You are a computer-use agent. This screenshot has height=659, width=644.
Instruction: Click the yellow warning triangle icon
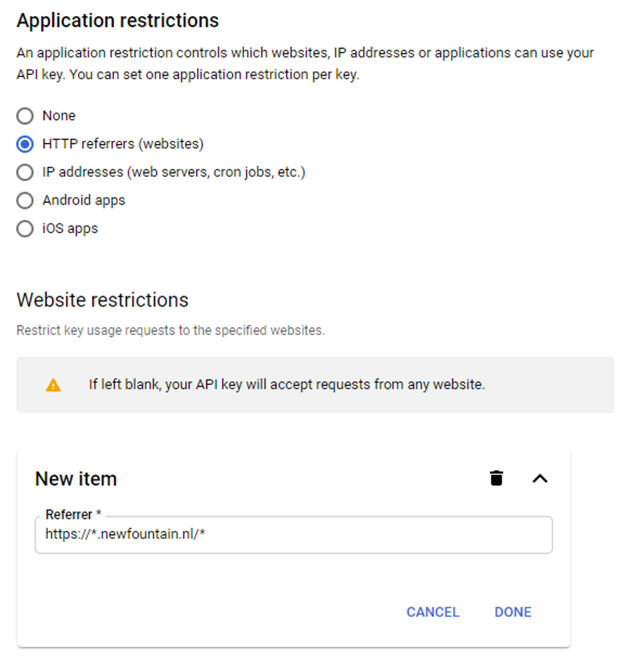coord(53,385)
